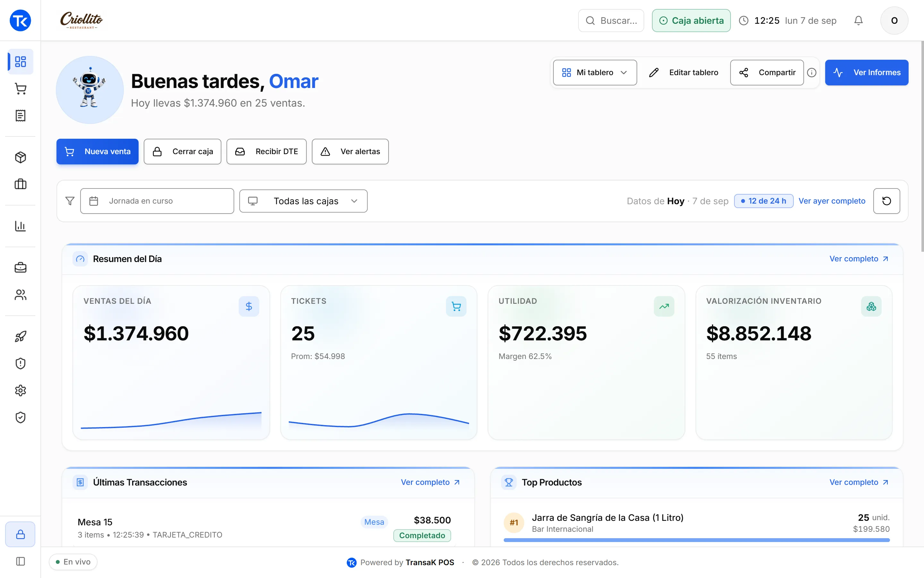Collapse the sidebar with panel icon
Screen dimensions: 924x578
click(20, 562)
